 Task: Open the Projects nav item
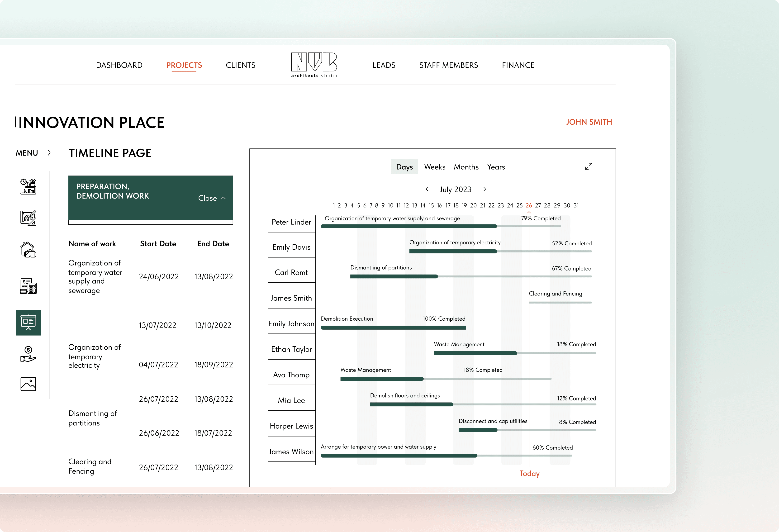[184, 65]
